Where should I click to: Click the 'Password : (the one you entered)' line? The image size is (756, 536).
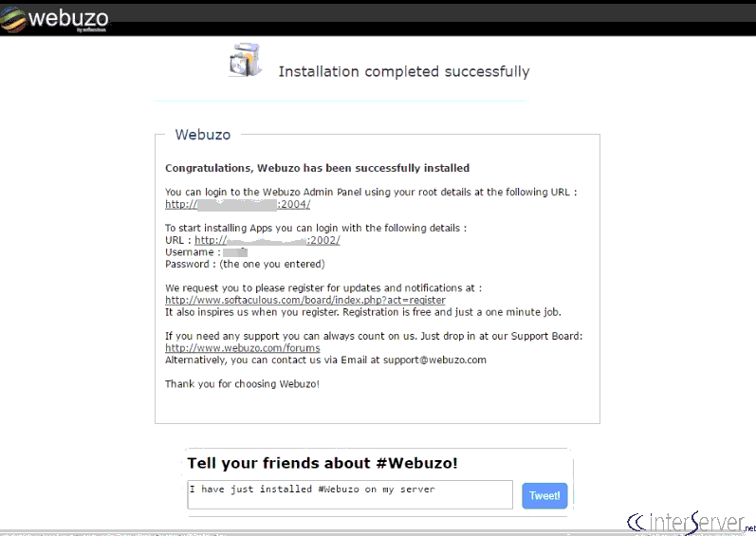(245, 264)
